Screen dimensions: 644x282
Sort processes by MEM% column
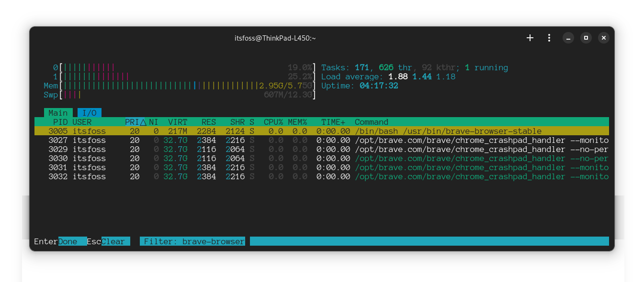point(297,122)
